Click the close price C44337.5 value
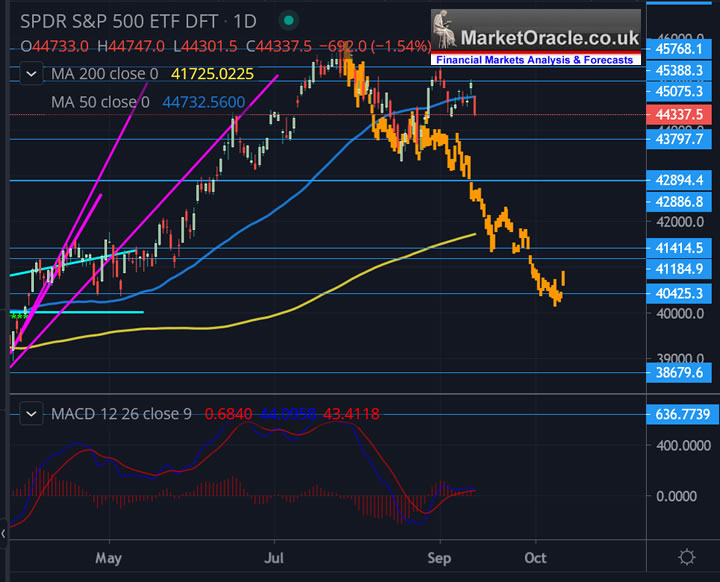The height and width of the screenshot is (582, 720). coord(279,46)
